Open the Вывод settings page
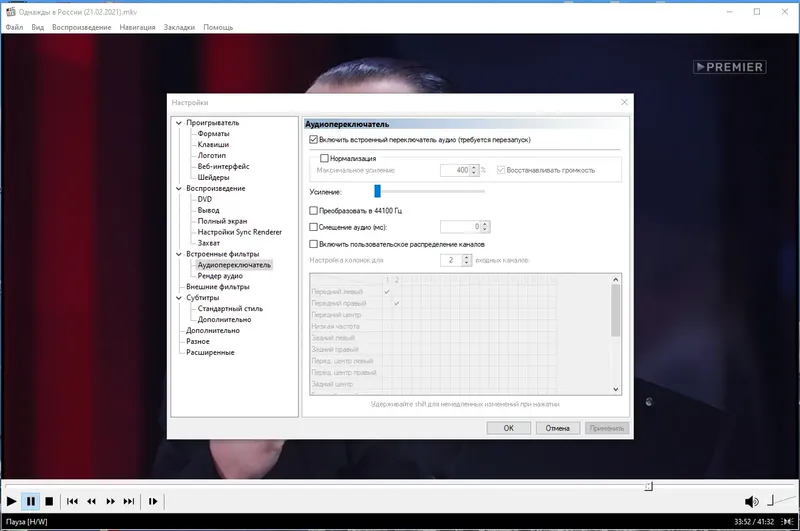Viewport: 800px width, 531px height. (x=209, y=210)
